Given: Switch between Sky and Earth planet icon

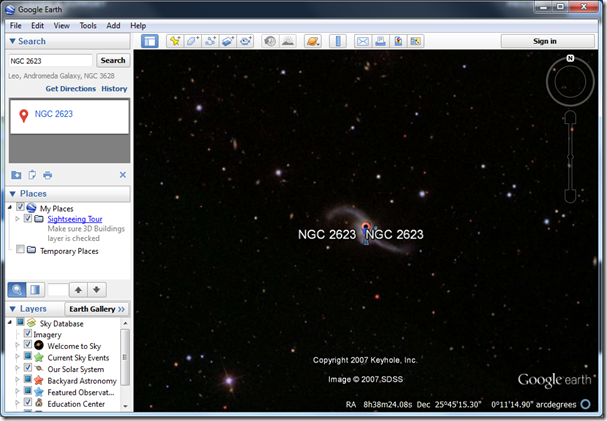Looking at the screenshot, I should pyautogui.click(x=313, y=41).
